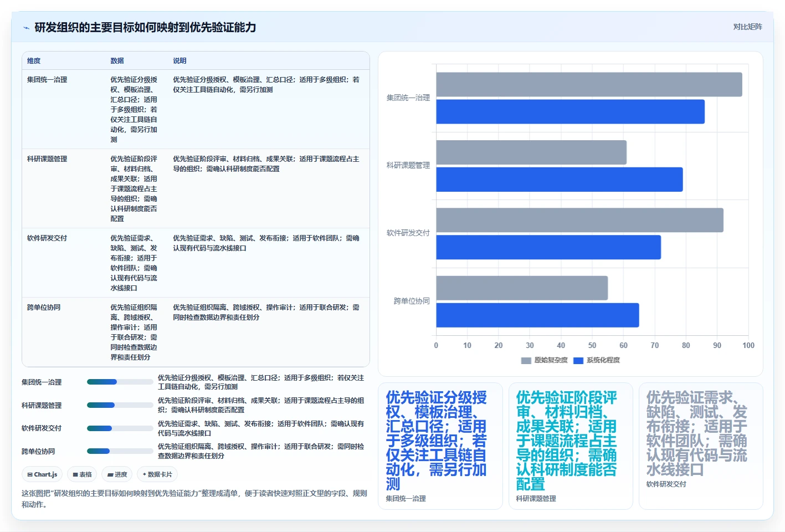Click the 集团统一治理 table row label
Viewport: 785px width, 532px height.
tap(47, 80)
